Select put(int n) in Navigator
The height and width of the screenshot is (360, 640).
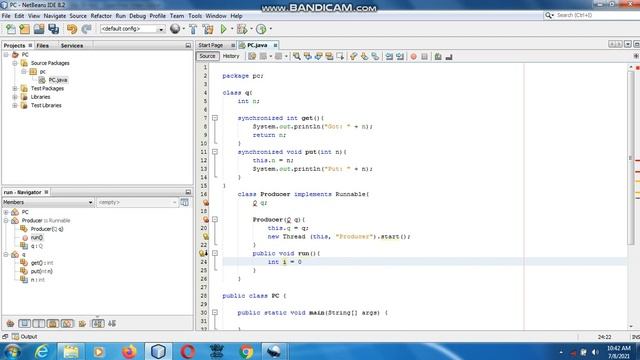[x=42, y=271]
